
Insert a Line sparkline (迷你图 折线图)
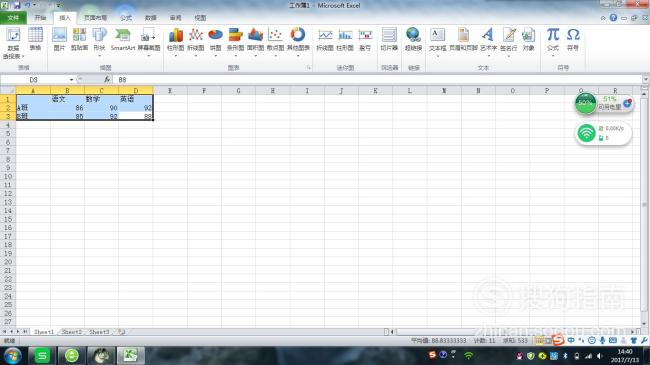(325, 39)
